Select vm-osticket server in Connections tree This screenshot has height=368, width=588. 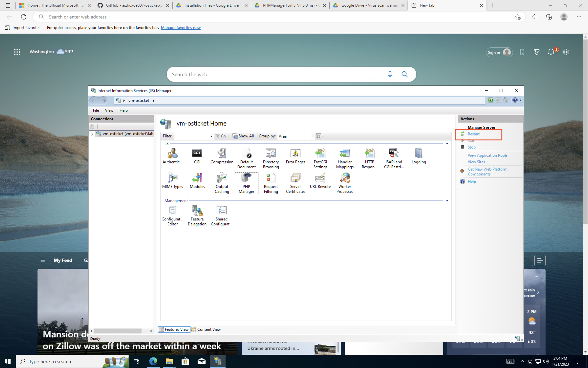click(128, 134)
